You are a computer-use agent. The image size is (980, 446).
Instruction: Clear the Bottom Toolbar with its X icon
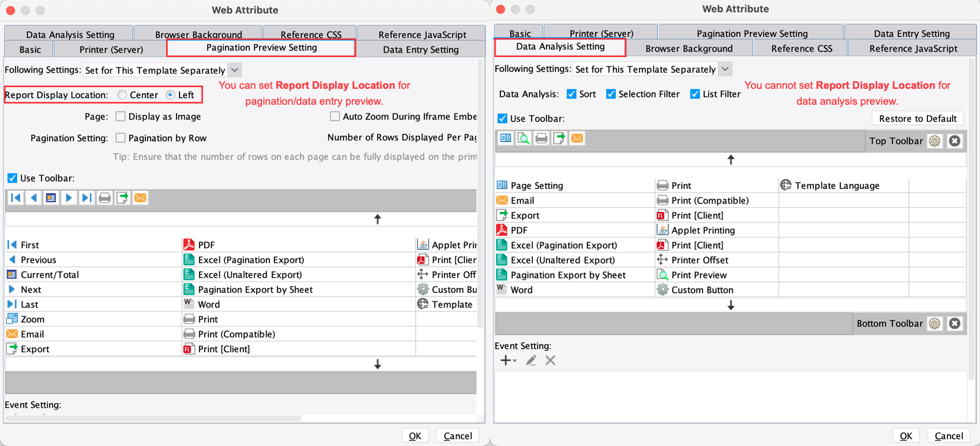pyautogui.click(x=955, y=323)
